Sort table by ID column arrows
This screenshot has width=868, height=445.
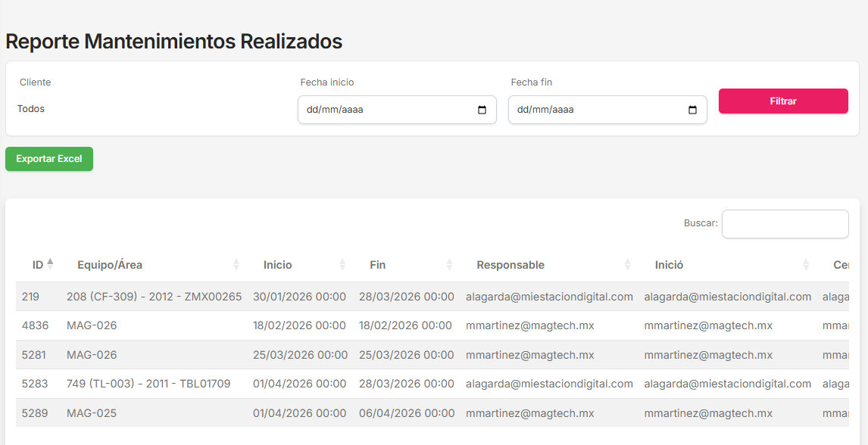[50, 264]
